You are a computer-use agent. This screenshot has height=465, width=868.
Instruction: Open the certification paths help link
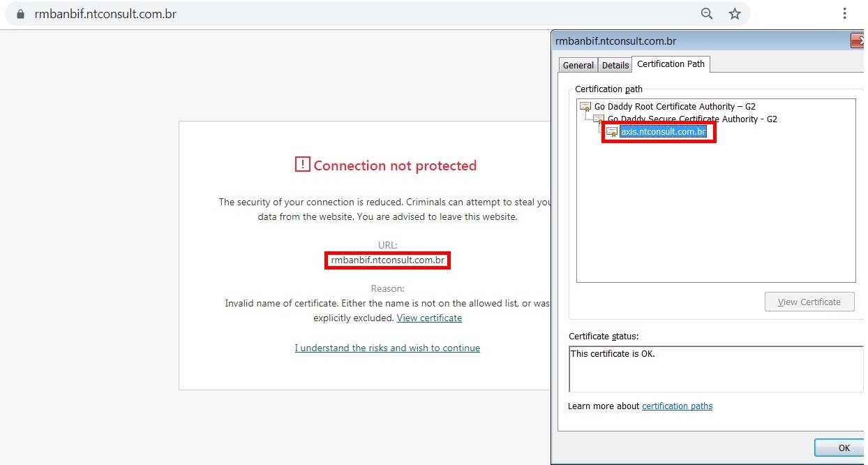677,406
